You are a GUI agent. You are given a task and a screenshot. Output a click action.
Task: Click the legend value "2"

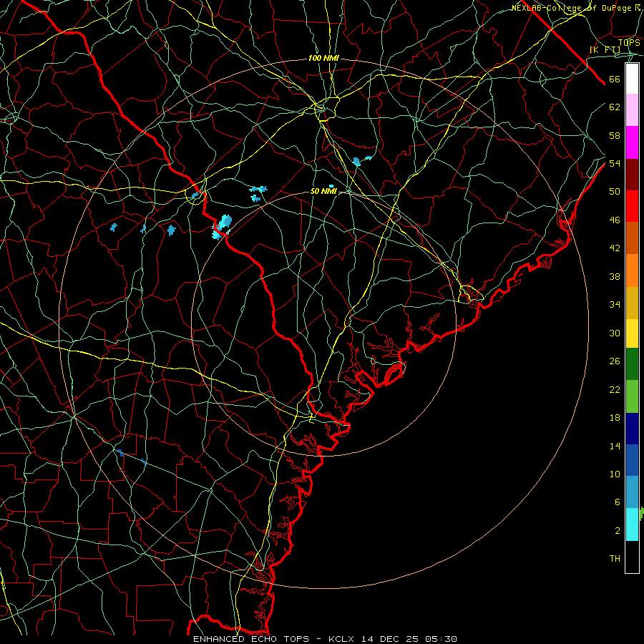pos(617,531)
